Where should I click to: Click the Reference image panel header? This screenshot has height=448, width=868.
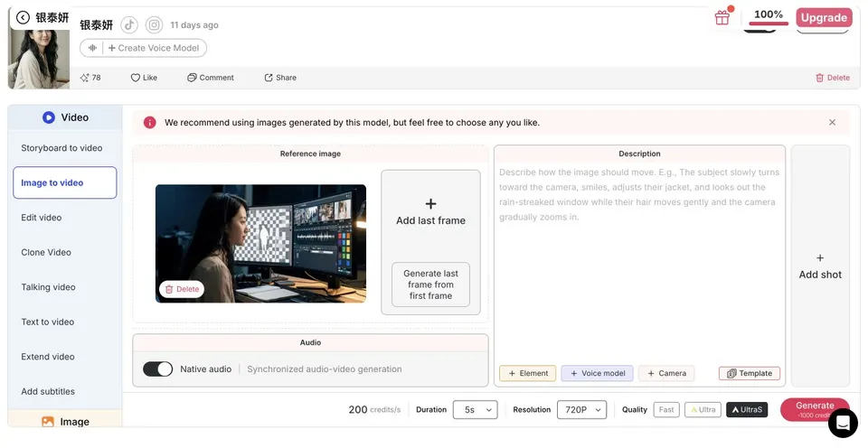click(x=310, y=154)
